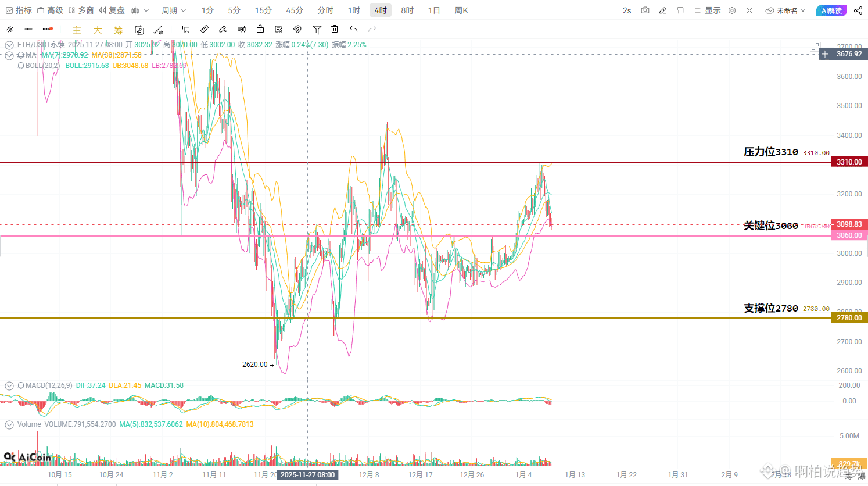Undo the last drawing action
Screen dimensions: 868x486
coord(353,29)
